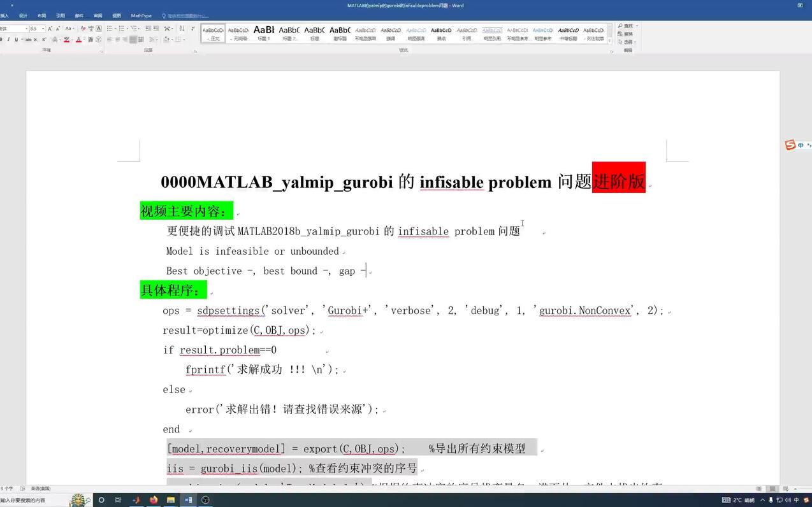Open the 审阅 ribbon tab
This screenshot has height=507, width=812.
[x=98, y=15]
